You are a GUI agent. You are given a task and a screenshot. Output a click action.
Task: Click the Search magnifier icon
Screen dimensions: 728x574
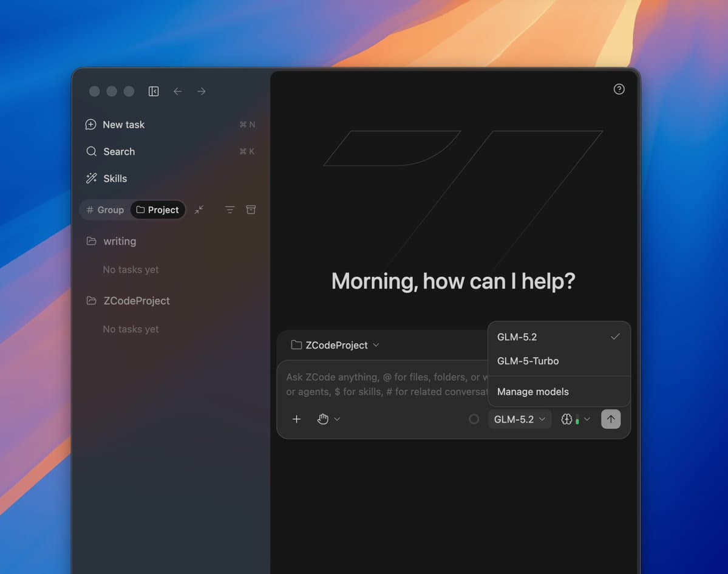click(x=92, y=151)
